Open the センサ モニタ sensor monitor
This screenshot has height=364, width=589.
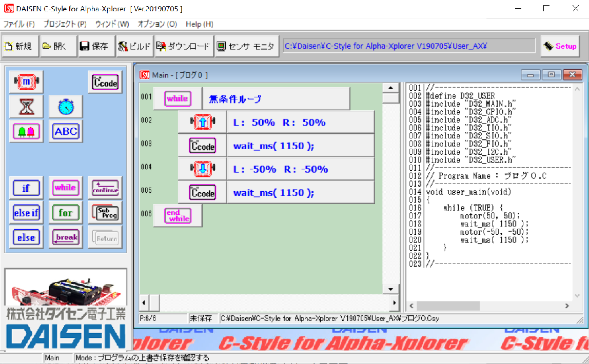pyautogui.click(x=247, y=46)
